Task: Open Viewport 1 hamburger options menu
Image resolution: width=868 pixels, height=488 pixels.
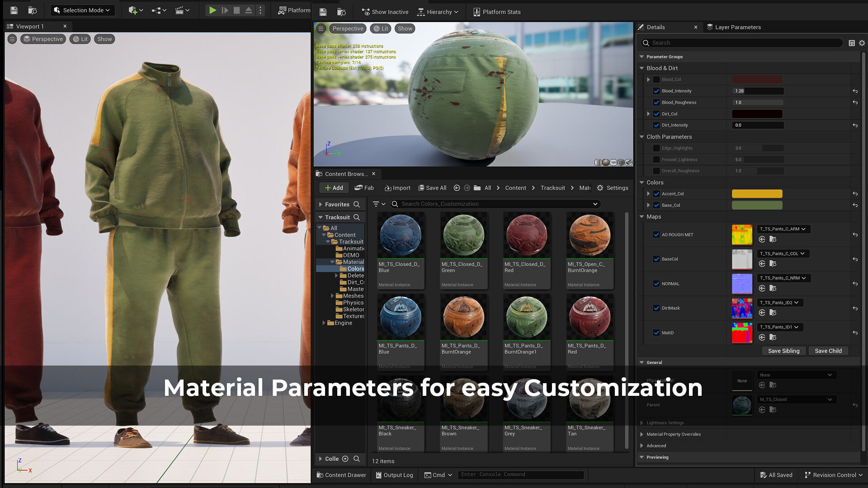Action: 12,39
